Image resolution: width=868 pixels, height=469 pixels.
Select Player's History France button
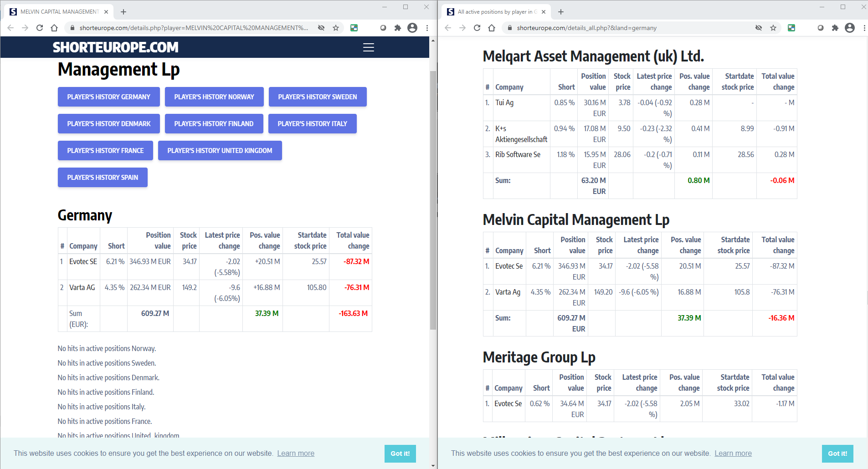point(105,150)
